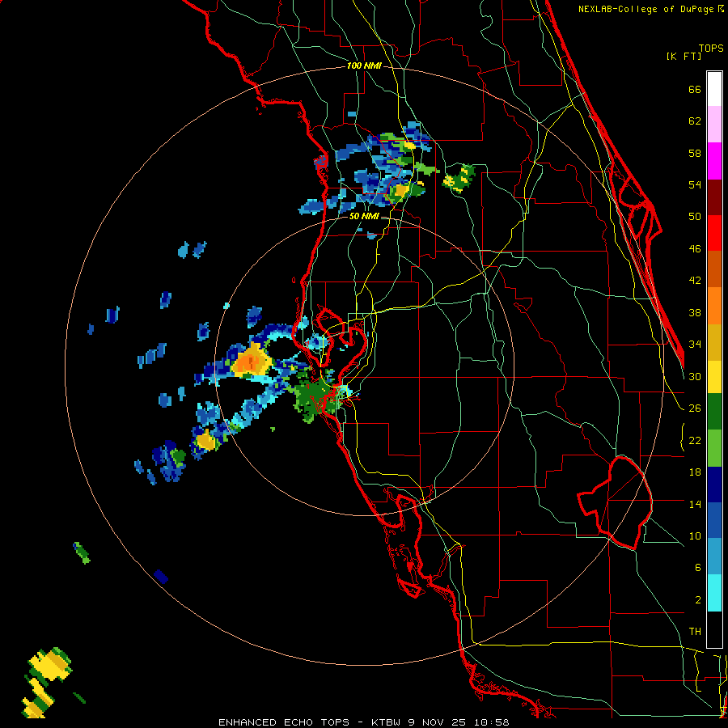
Task: Click the "TH" threshold label
Action: [695, 632]
